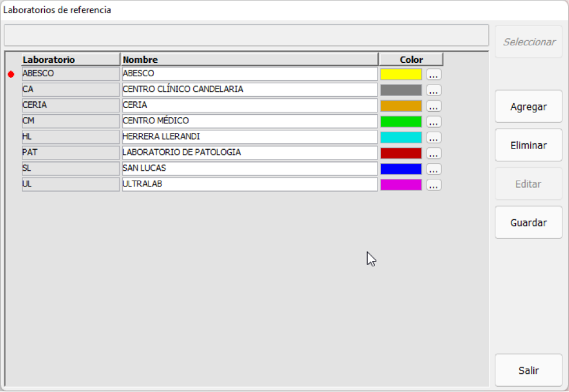Save changes with the Guardar button

tap(528, 222)
